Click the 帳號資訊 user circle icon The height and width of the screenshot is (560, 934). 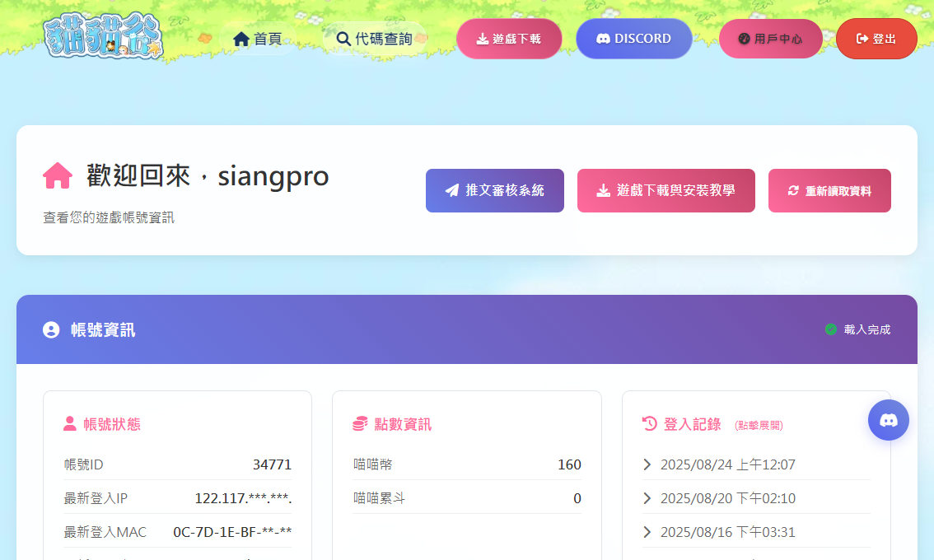coord(51,329)
